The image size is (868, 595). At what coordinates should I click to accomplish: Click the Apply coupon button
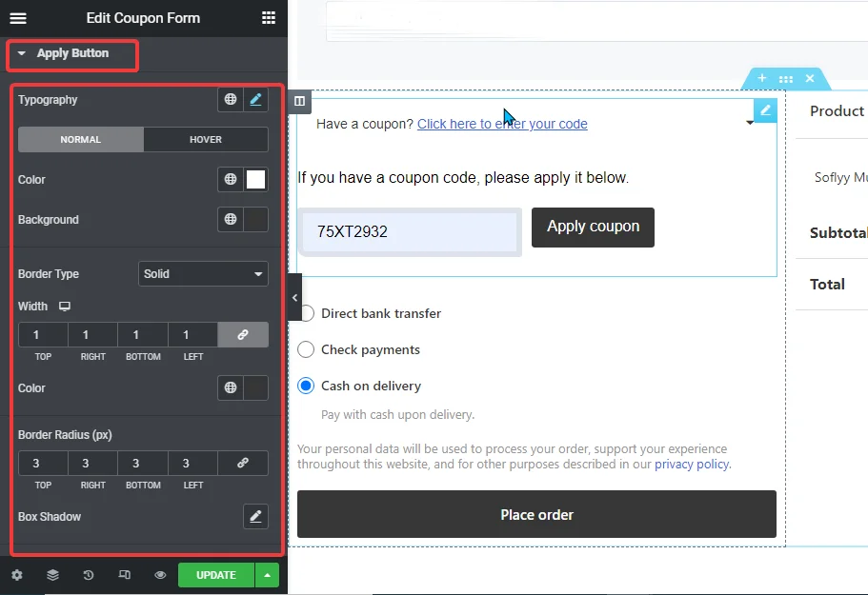tap(593, 228)
